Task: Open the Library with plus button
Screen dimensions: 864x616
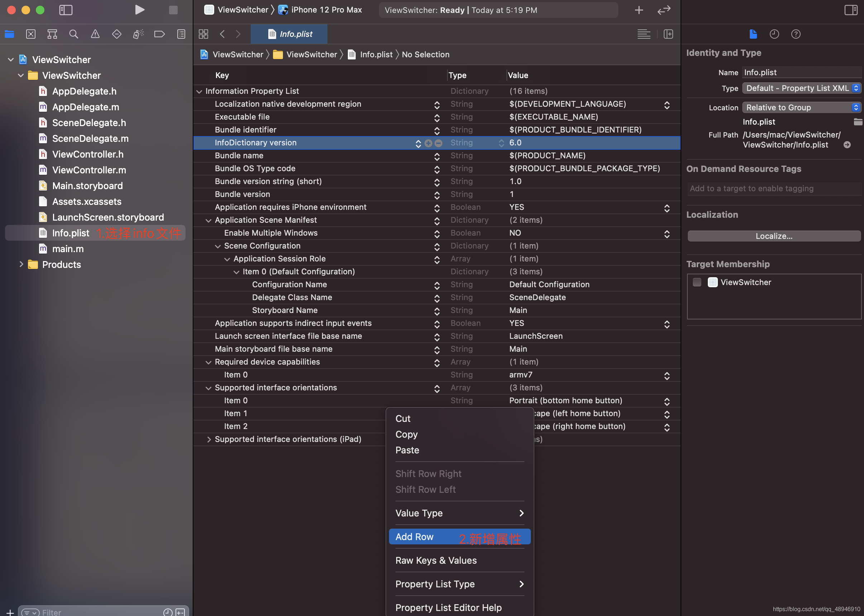Action: 639,10
